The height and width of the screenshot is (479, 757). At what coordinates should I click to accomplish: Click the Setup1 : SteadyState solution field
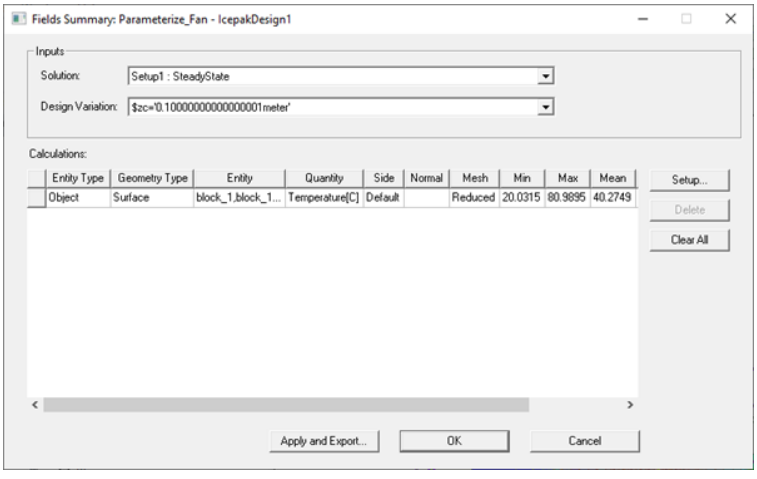coord(341,76)
